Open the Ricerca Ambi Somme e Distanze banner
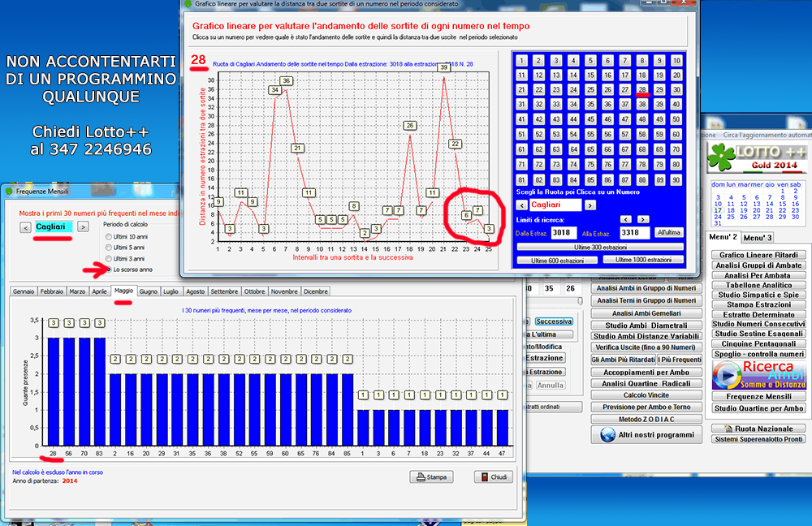 click(758, 374)
